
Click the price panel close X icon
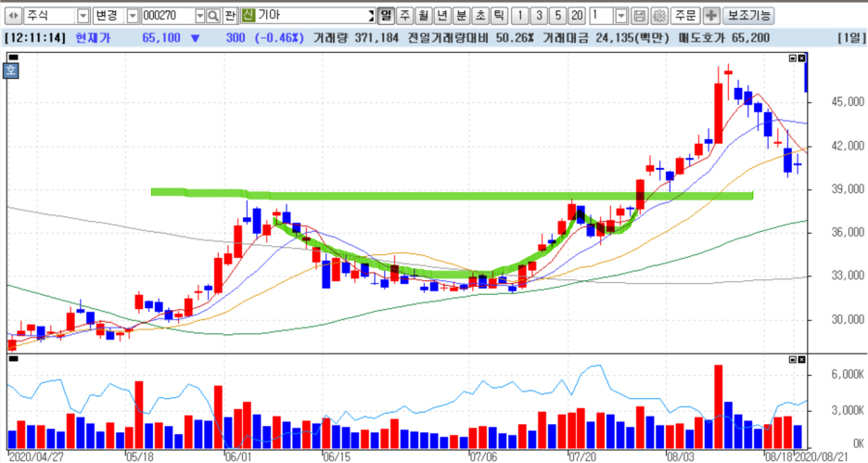click(x=801, y=58)
